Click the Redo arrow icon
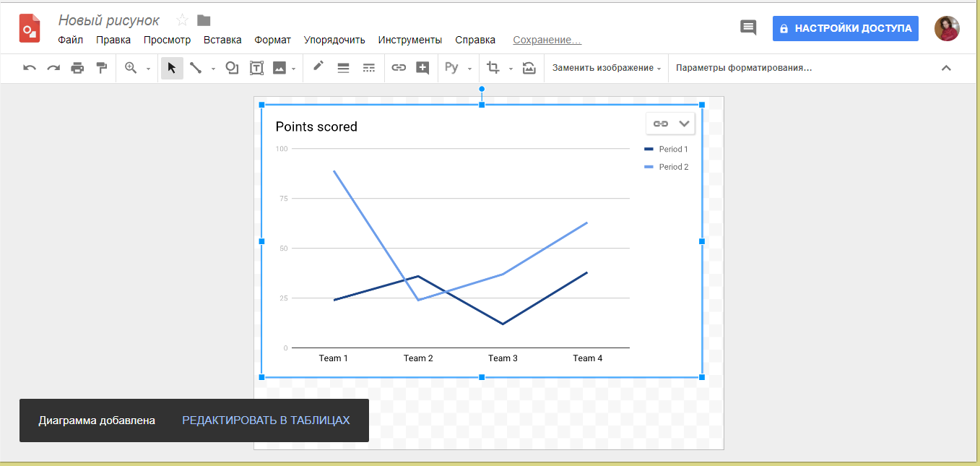Screen dimensions: 980x466 pyautogui.click(x=53, y=68)
